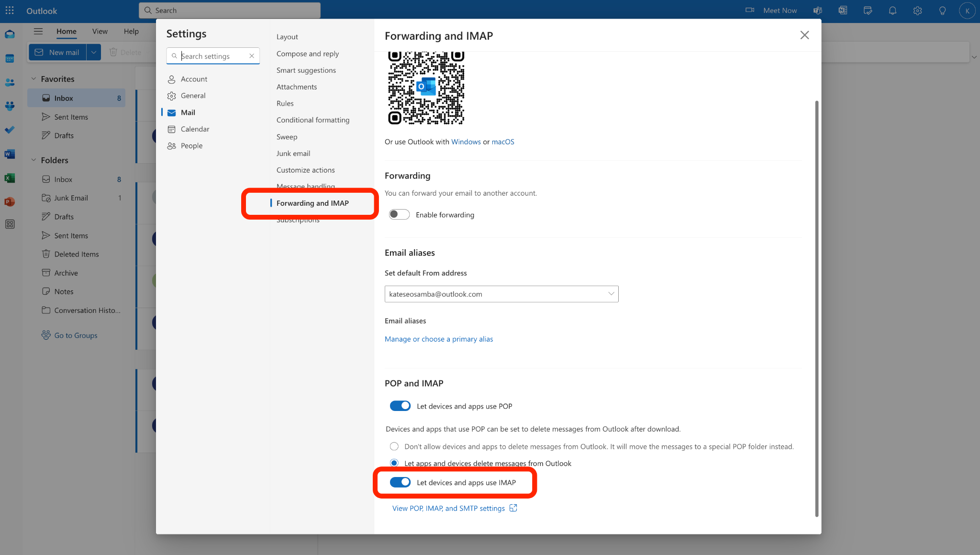Screen dimensions: 980x555
Task: Open Groups app in left rail
Action: (10, 106)
